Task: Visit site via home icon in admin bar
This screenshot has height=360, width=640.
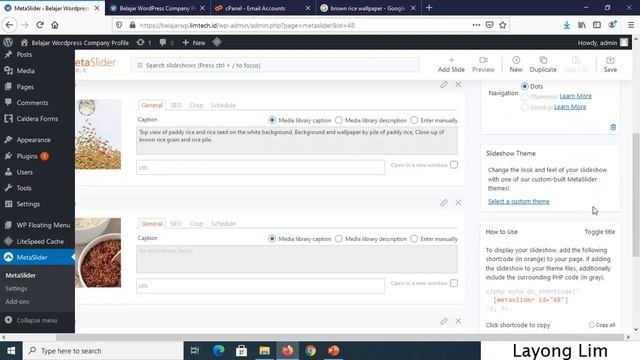Action: tap(24, 42)
